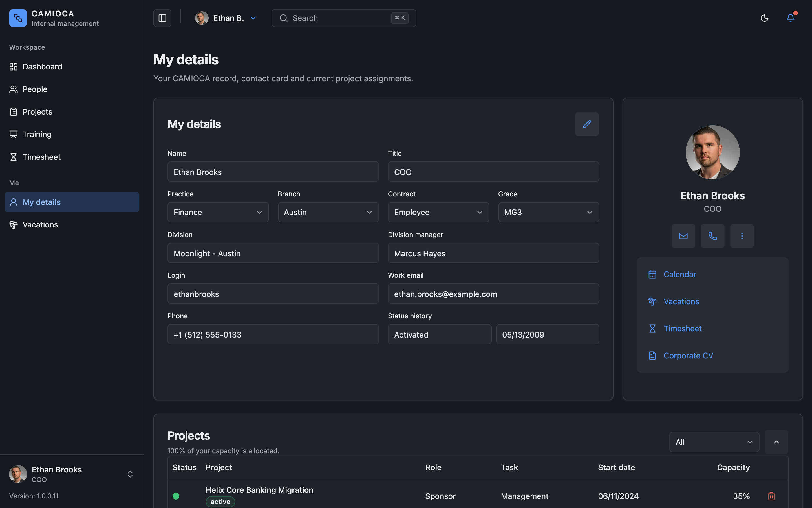Image resolution: width=812 pixels, height=508 pixels.
Task: Open Dashboard in sidebar
Action: 72,67
